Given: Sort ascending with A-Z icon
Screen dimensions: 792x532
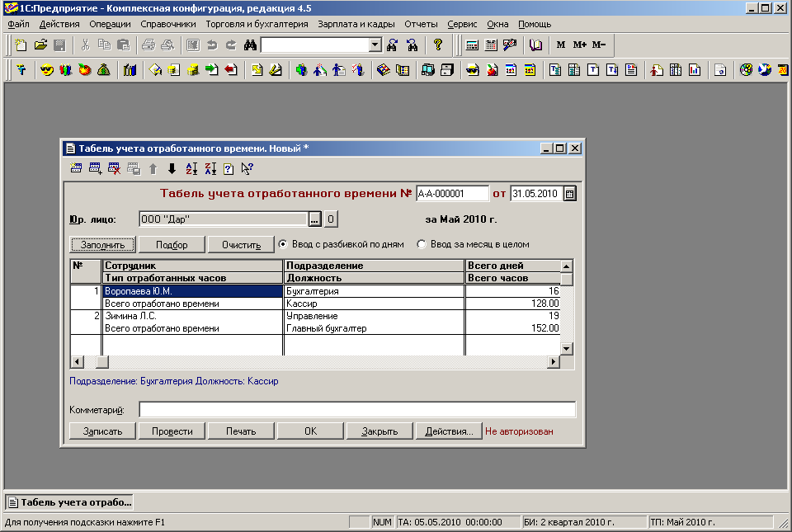Looking at the screenshot, I should click(x=191, y=168).
